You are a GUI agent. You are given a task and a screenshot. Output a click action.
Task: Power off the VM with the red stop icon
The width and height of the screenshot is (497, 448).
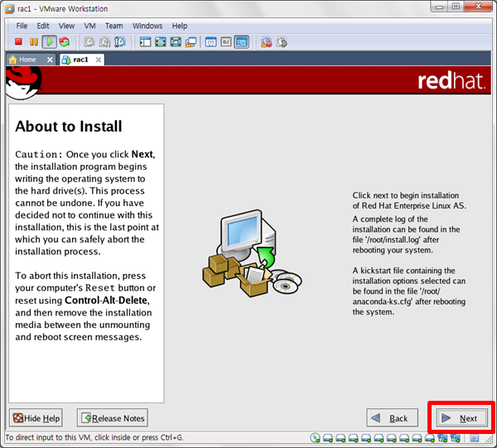point(18,42)
